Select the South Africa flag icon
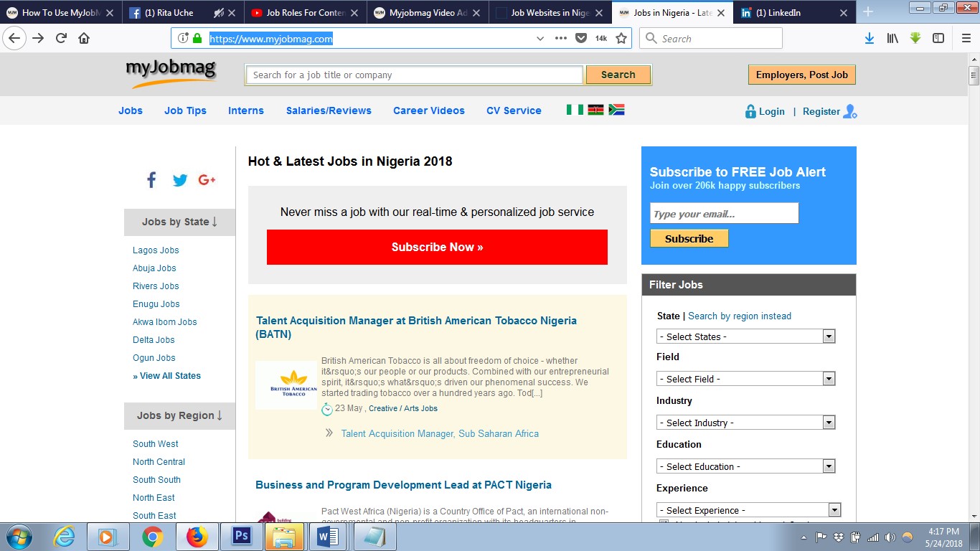 [616, 110]
